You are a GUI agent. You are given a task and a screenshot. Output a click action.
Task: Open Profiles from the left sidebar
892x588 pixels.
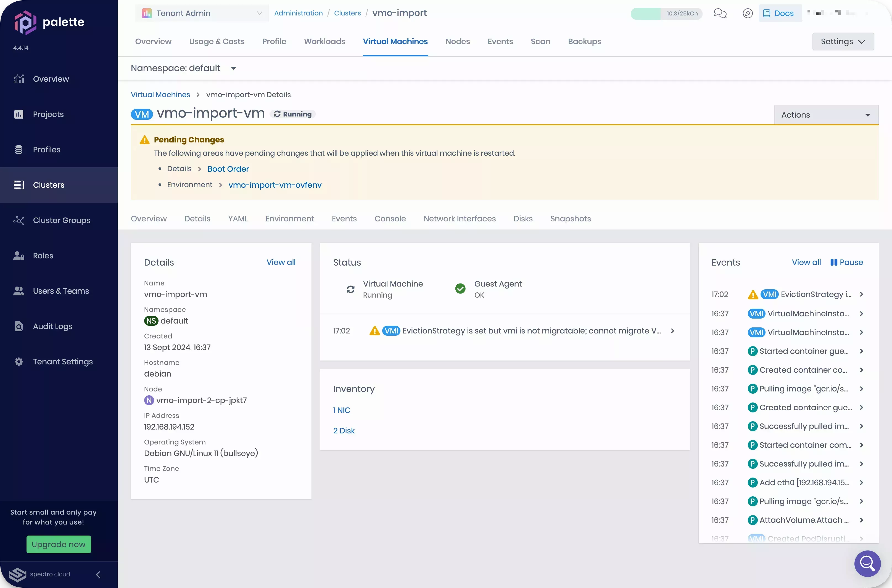coord(46,149)
